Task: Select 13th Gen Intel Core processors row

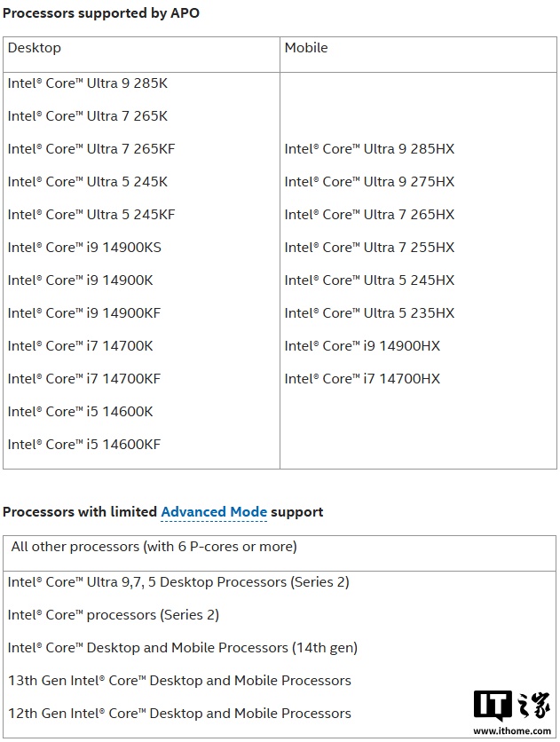Action: click(179, 681)
